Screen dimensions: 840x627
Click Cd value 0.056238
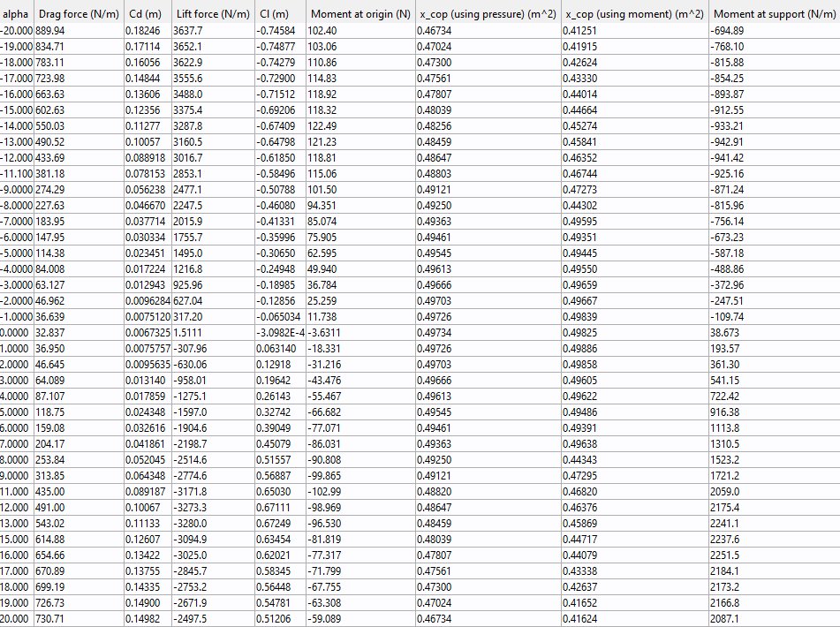[x=148, y=190]
